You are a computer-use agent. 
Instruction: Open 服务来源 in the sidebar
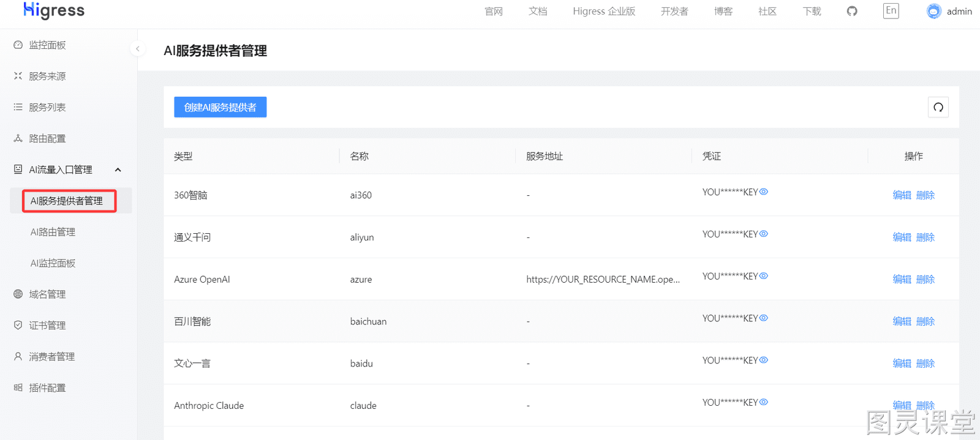(47, 76)
